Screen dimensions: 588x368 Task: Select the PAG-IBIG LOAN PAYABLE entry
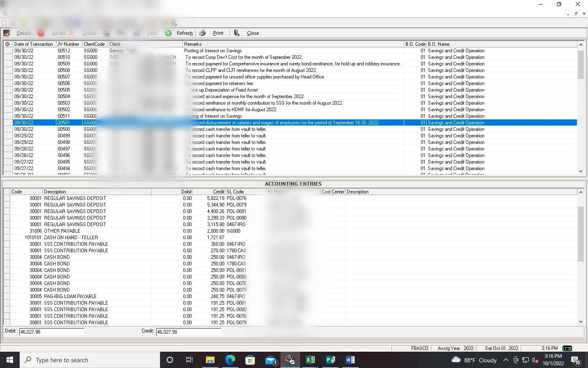290,296
